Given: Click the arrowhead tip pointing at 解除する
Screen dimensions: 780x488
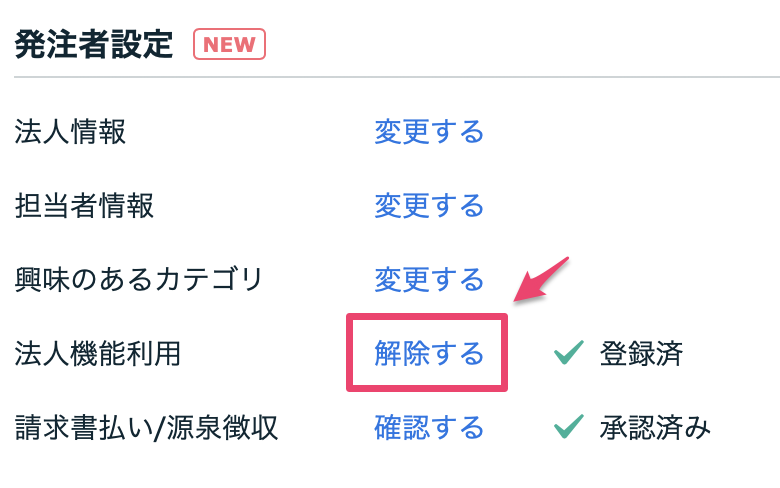Looking at the screenshot, I should (516, 298).
